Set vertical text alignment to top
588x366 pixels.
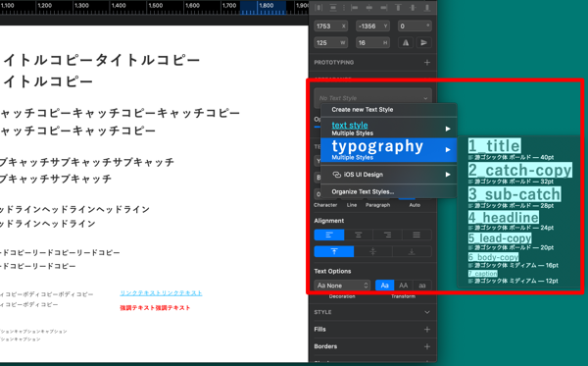334,251
